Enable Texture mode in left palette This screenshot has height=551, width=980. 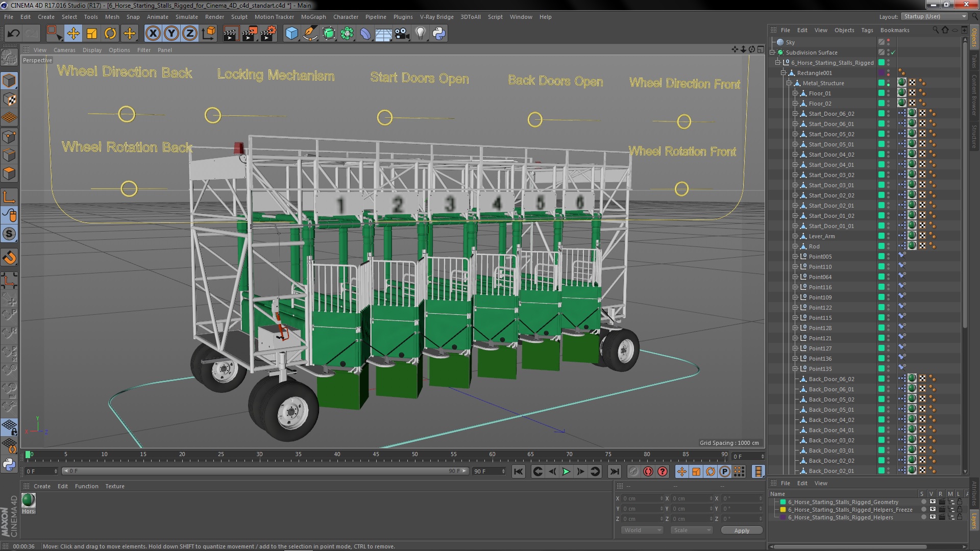click(9, 99)
